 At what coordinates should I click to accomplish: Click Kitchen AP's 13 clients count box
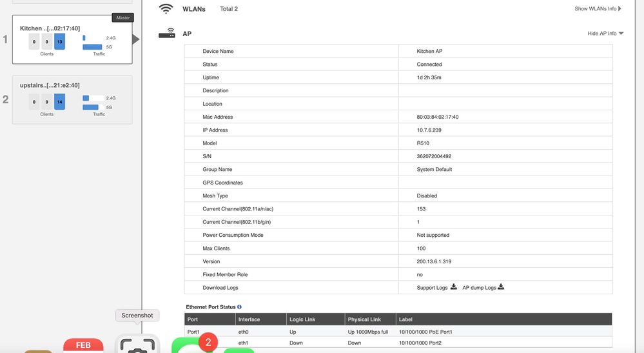(59, 43)
